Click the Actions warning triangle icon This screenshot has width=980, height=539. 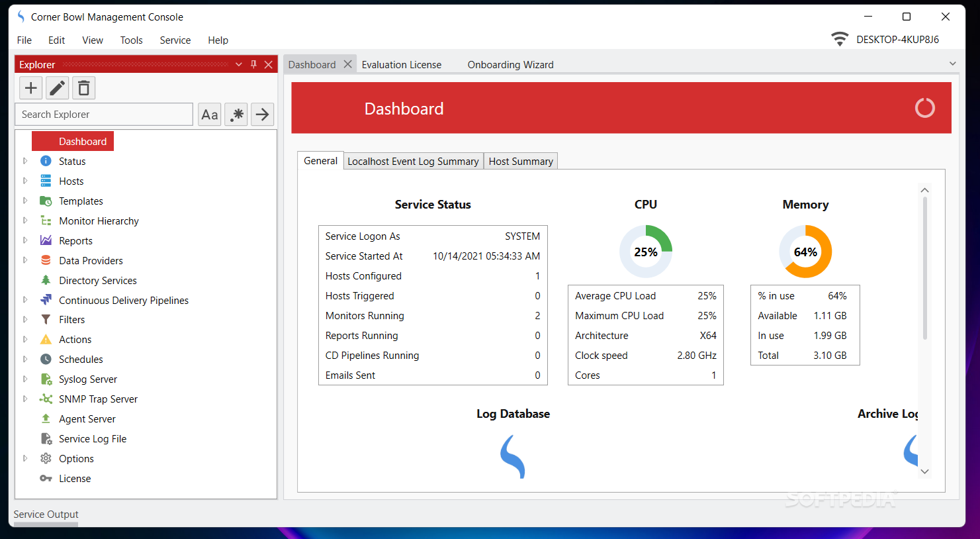46,339
